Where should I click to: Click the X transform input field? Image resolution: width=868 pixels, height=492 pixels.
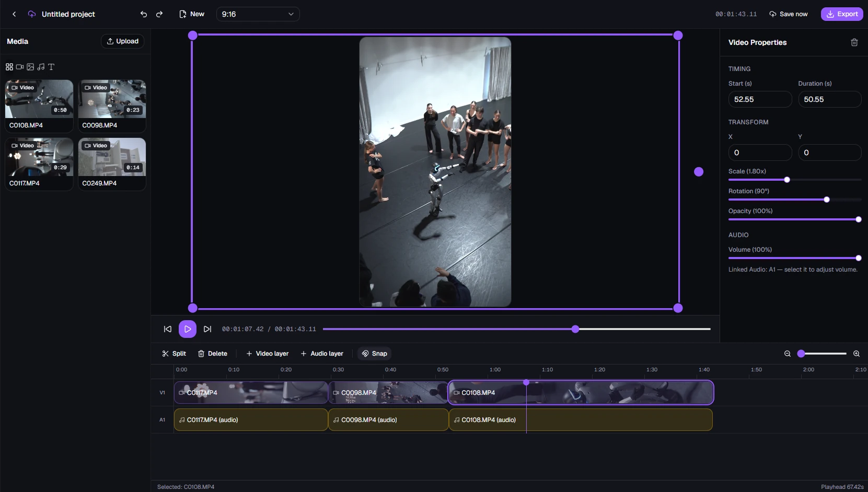(x=760, y=153)
